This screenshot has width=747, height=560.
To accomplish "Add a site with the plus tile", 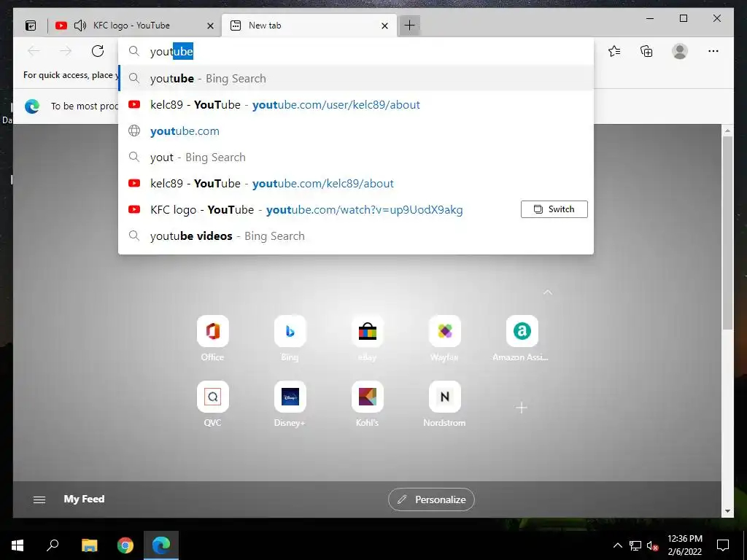I will tap(522, 408).
